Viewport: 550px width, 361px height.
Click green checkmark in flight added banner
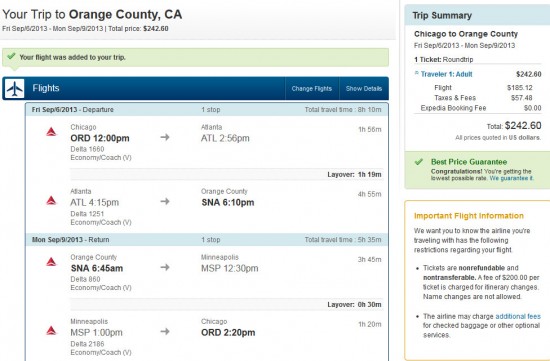[x=11, y=56]
